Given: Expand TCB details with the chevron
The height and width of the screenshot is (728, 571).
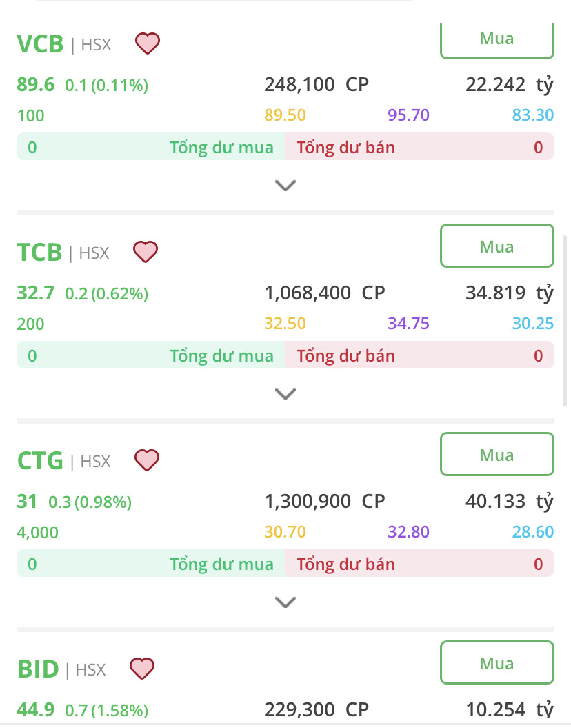Looking at the screenshot, I should pos(285,393).
